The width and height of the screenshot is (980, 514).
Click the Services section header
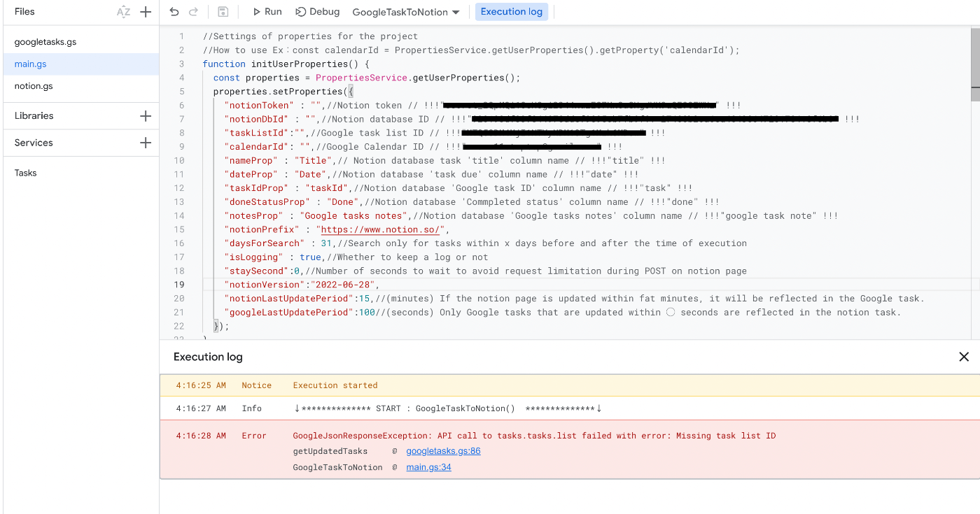pos(34,143)
